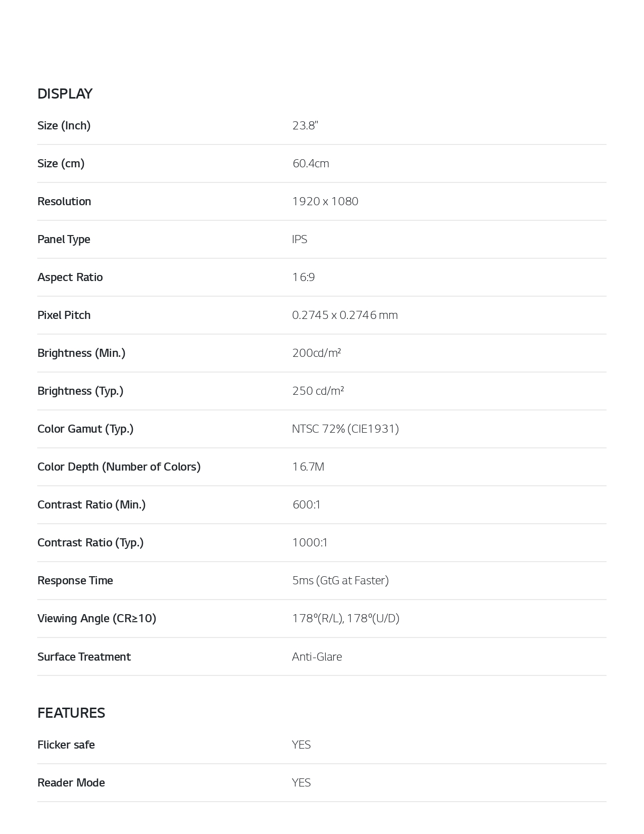Click the 600:1 contrast ratio value

click(307, 504)
